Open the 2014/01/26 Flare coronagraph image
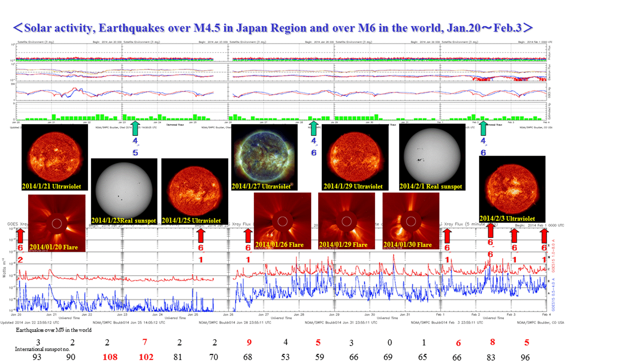 (283, 221)
